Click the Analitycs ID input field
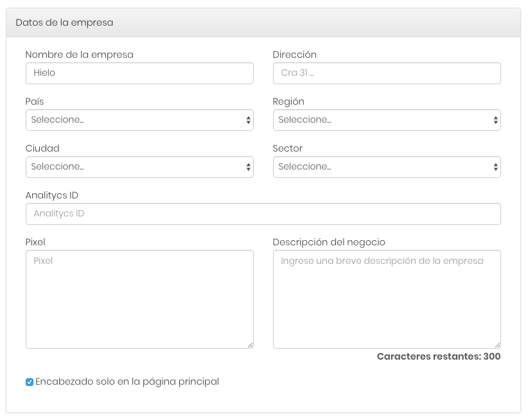Screen dimensions: 530x420 pos(263,214)
